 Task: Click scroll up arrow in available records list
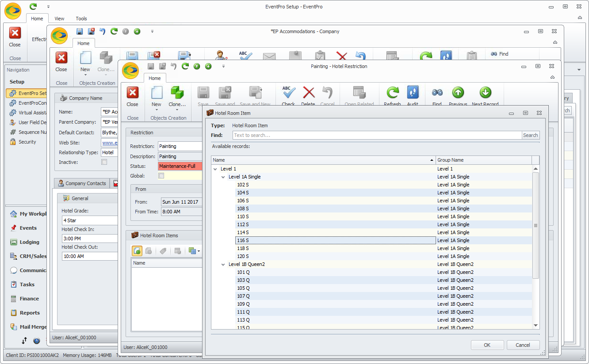click(x=535, y=169)
